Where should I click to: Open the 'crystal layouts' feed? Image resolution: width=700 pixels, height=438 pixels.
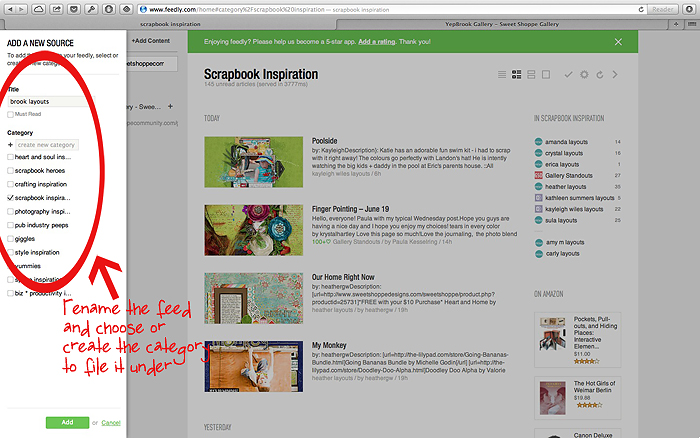pyautogui.click(x=564, y=153)
